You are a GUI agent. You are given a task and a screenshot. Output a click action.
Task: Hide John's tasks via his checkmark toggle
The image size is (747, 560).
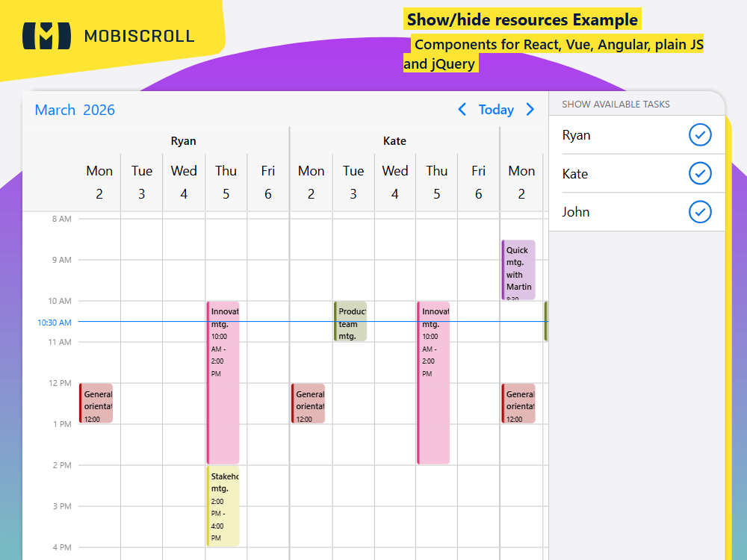(701, 212)
